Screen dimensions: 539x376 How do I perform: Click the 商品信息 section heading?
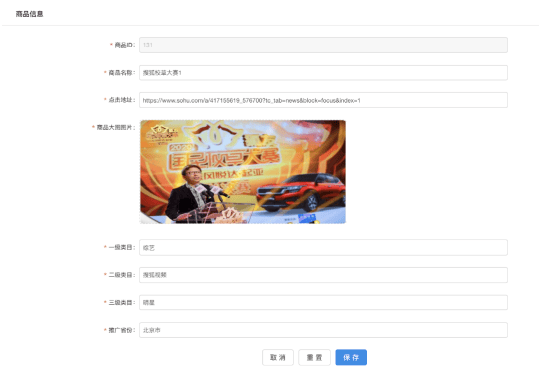pyautogui.click(x=29, y=14)
